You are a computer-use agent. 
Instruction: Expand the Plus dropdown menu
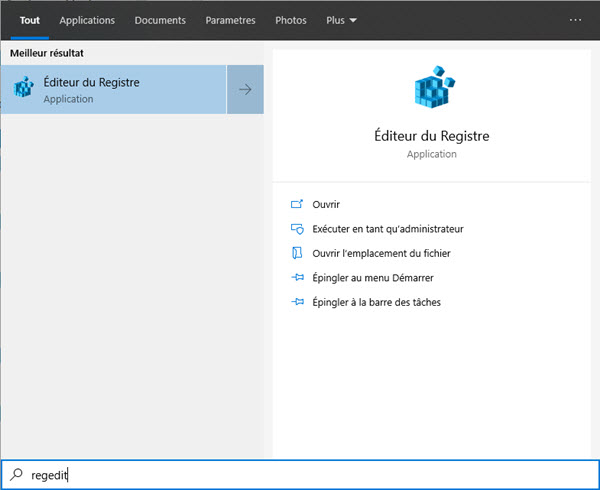(341, 20)
